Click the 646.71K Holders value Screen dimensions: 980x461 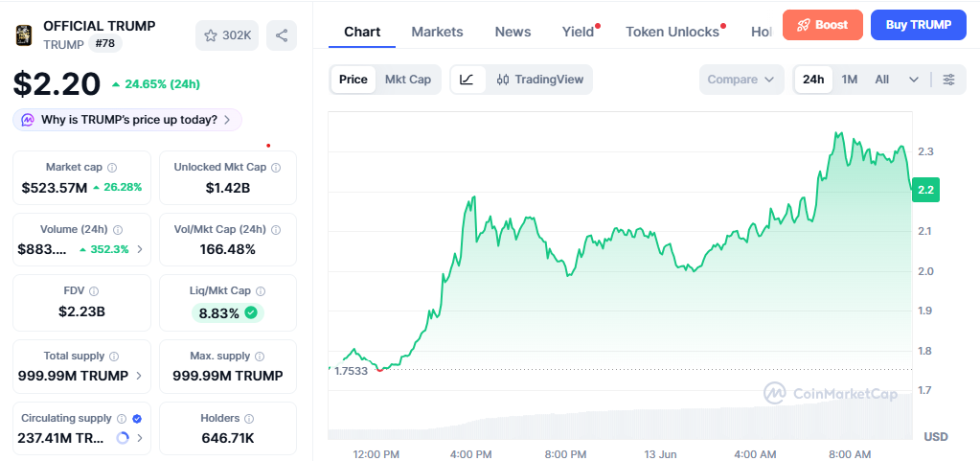point(227,438)
